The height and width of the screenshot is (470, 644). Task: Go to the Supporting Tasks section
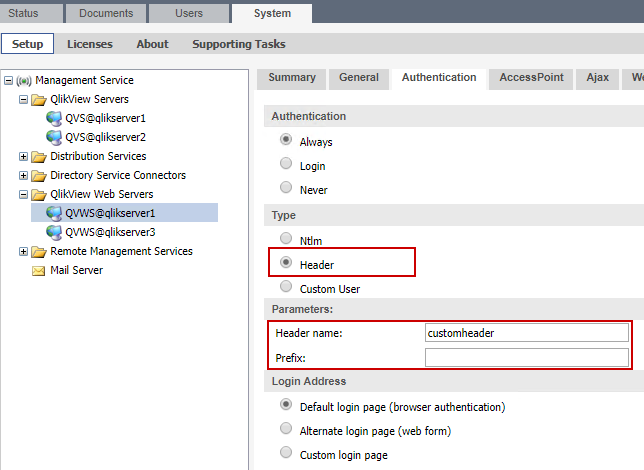238,44
